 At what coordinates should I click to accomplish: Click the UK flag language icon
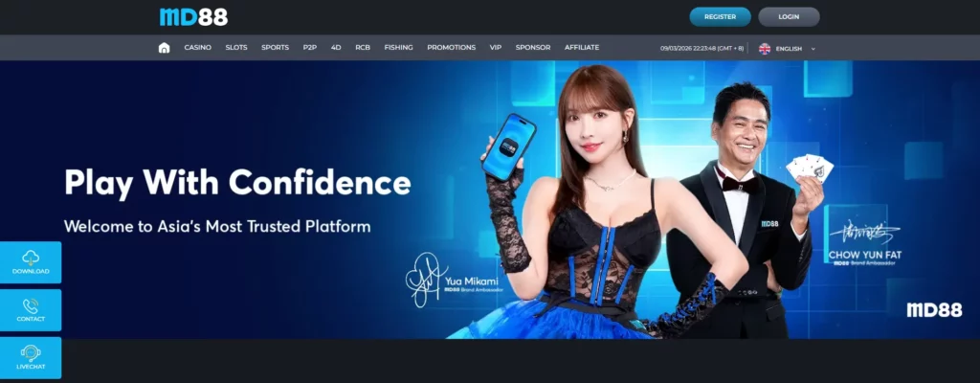click(765, 48)
